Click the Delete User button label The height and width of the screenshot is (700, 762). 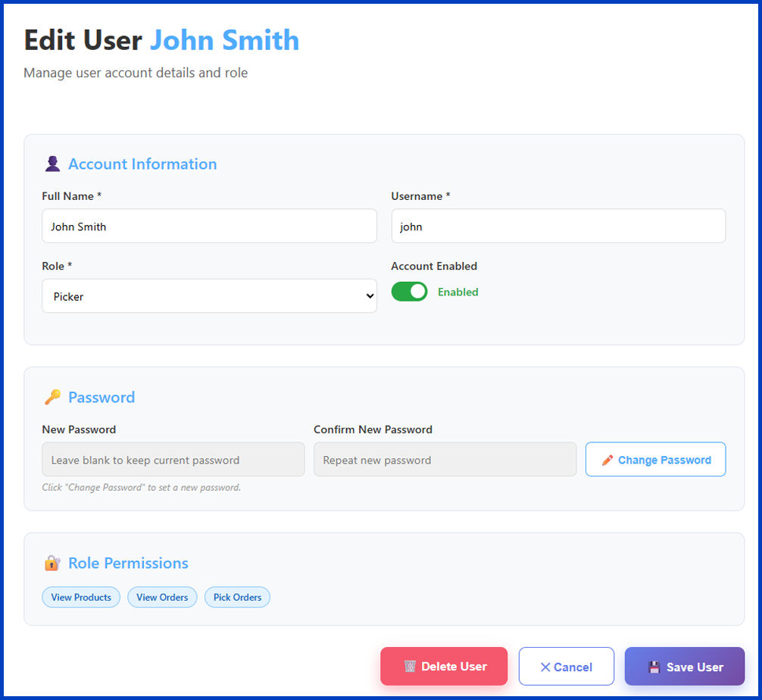click(x=454, y=667)
